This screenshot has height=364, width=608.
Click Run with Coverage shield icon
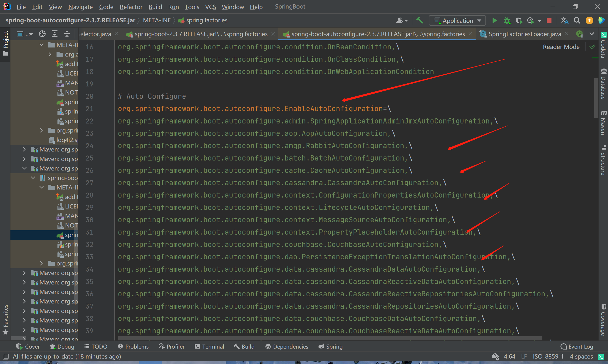519,21
